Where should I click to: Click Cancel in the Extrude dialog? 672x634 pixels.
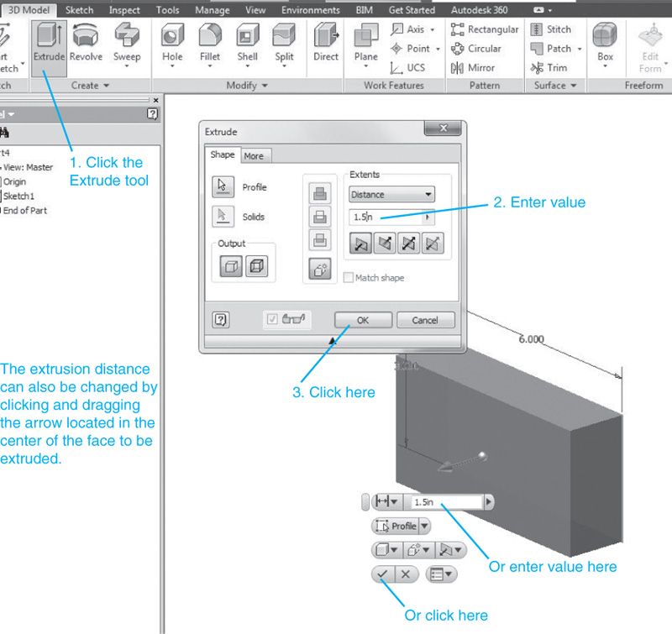[425, 320]
